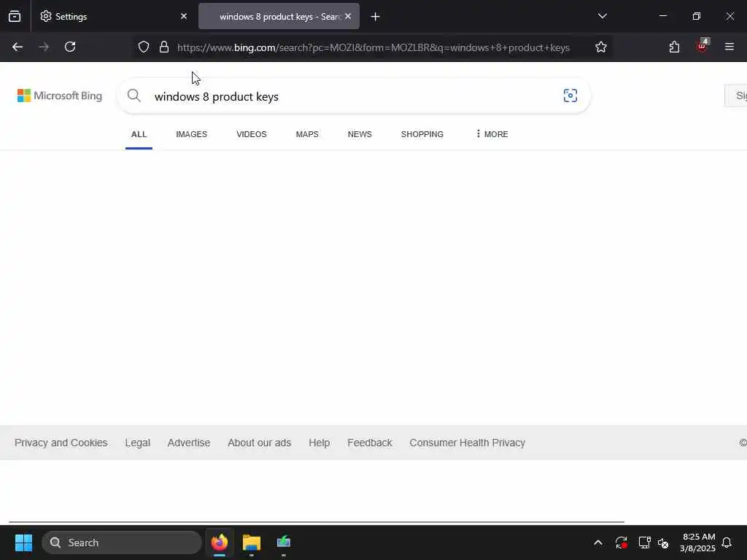Switch to VIDEOS results
The height and width of the screenshot is (560, 747).
[252, 134]
